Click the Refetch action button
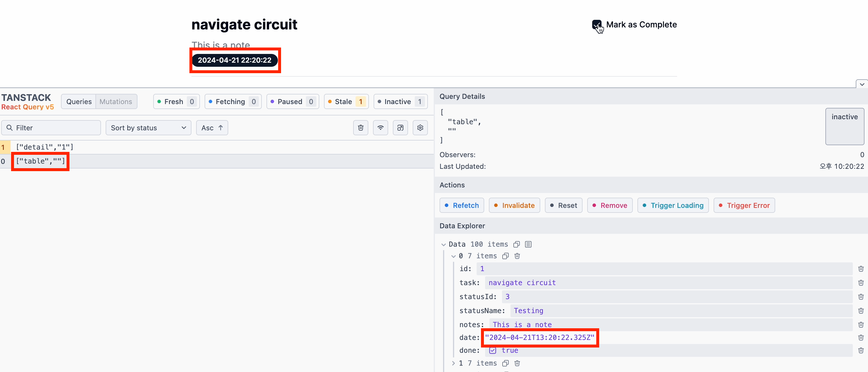 (x=462, y=205)
